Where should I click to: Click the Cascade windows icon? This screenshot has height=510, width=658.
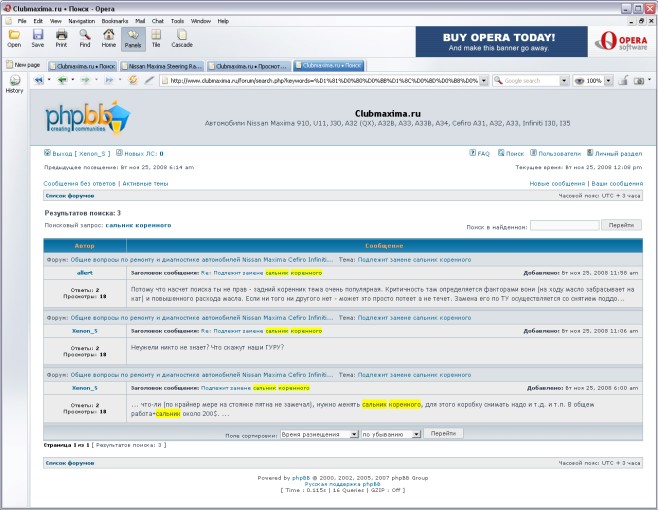pos(182,38)
